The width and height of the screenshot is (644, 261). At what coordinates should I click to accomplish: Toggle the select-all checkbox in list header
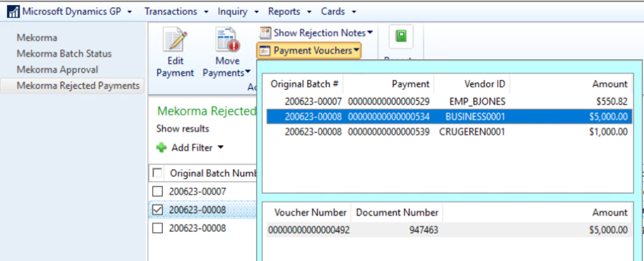pyautogui.click(x=157, y=173)
